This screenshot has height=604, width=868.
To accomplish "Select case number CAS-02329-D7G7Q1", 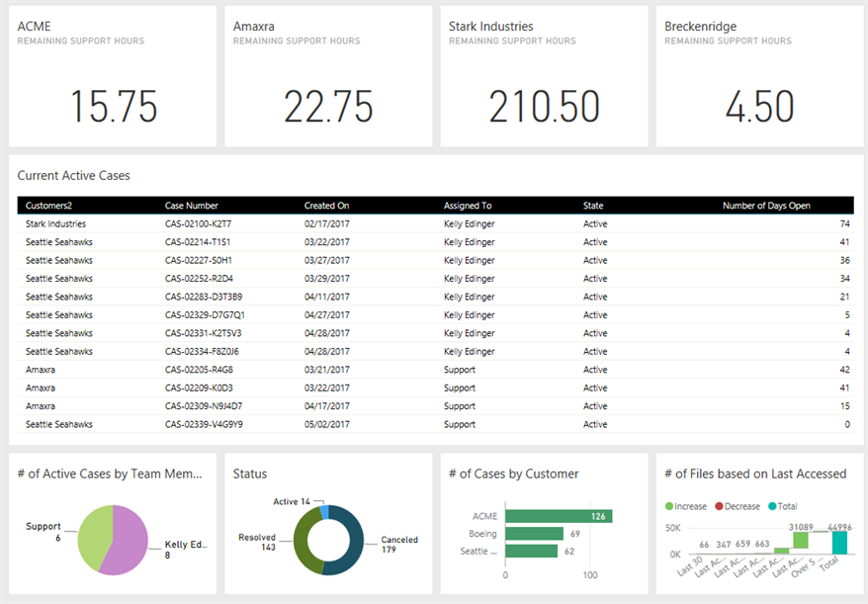I will (x=205, y=315).
